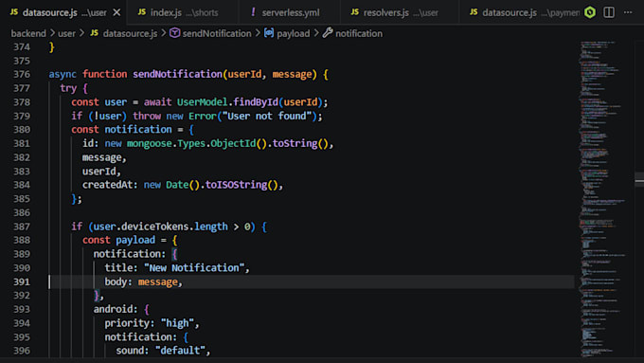Click the sendNotification function name
The height and width of the screenshot is (363, 644).
[x=177, y=74]
